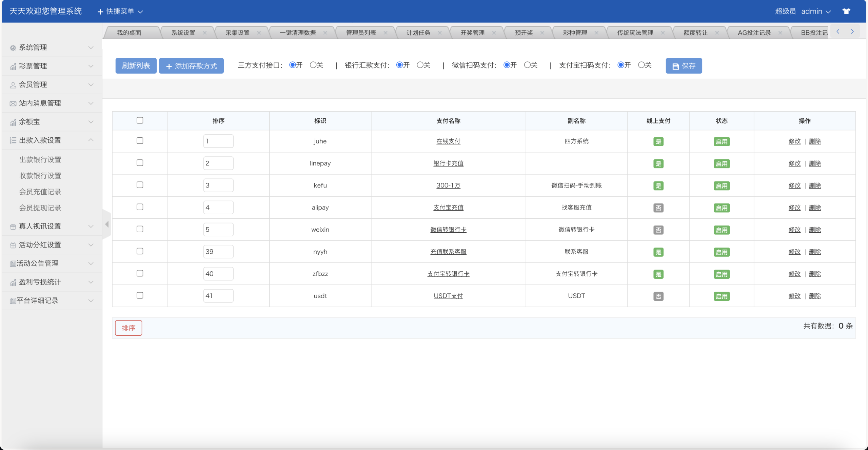Click the envelope icon beside 站内消息管理
The height and width of the screenshot is (450, 868).
pos(13,103)
